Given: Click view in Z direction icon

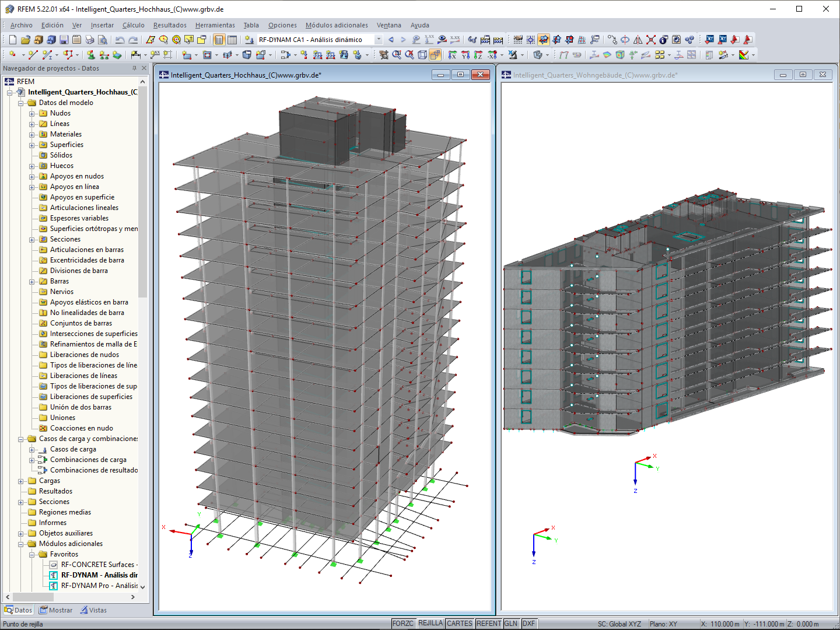Looking at the screenshot, I should (x=478, y=55).
